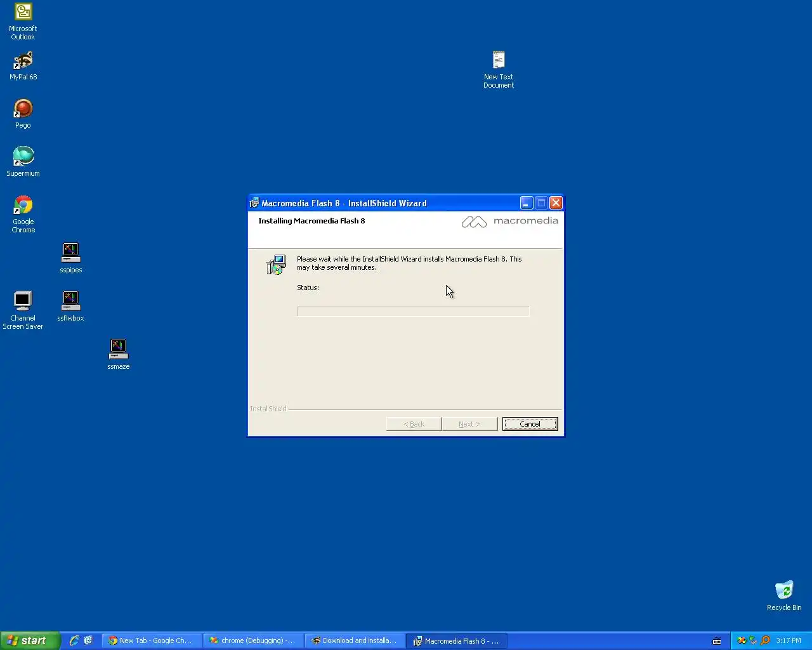The width and height of the screenshot is (812, 650).
Task: Click the Internet Explorer quick launch icon
Action: click(x=74, y=640)
